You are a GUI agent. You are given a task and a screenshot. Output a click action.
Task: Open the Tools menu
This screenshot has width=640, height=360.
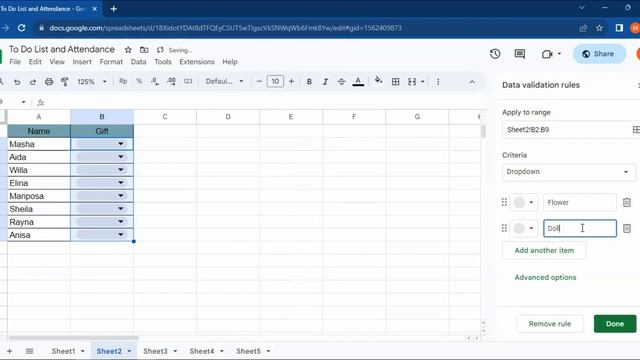163,62
